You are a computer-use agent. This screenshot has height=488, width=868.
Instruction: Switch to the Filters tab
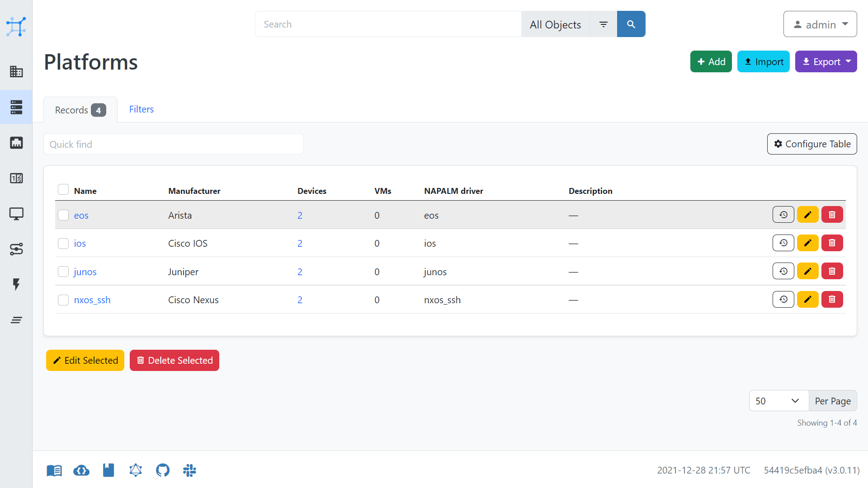tap(141, 109)
